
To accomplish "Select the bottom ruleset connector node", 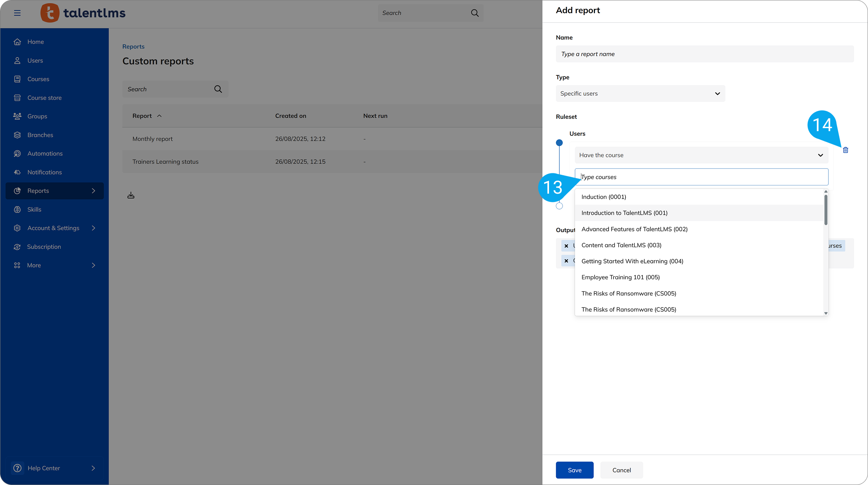I will tap(559, 206).
